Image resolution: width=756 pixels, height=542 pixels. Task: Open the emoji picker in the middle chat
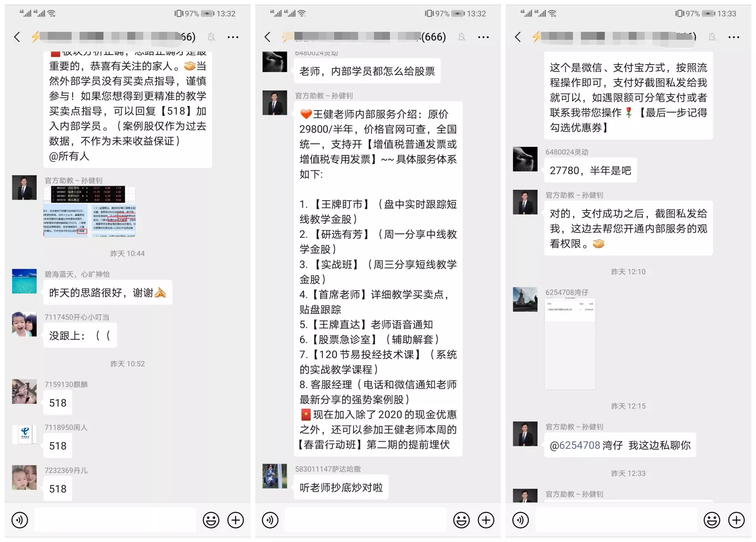point(462,520)
